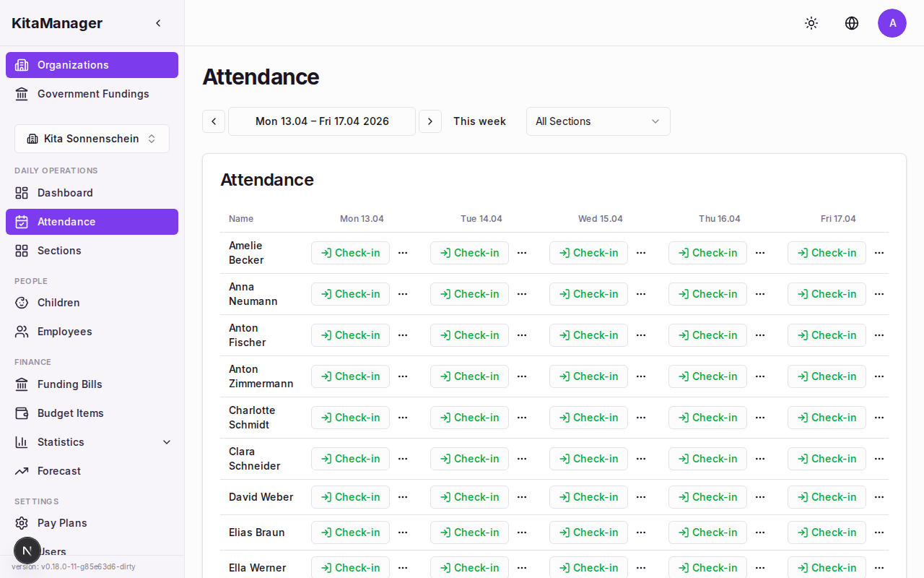Open the options menu next to Elias Braun's Thursday check-in
The height and width of the screenshot is (578, 924).
(x=760, y=532)
